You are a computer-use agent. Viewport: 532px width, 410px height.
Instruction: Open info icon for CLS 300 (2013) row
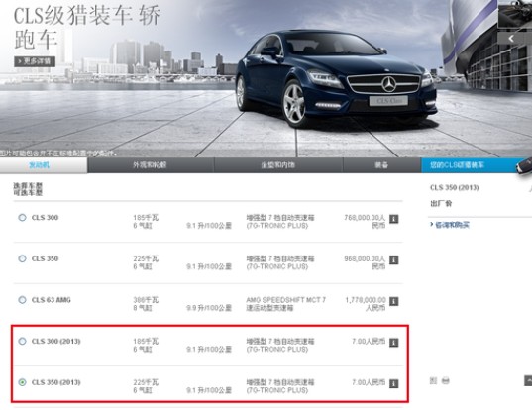pos(393,343)
